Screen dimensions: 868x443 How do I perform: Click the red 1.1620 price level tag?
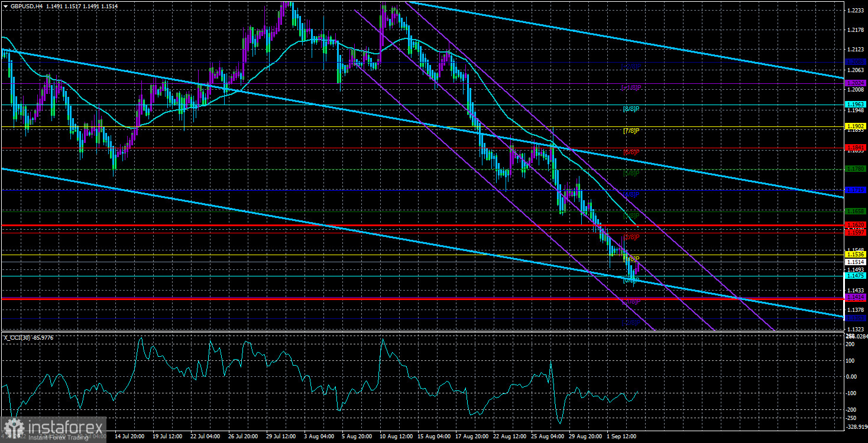click(x=856, y=225)
